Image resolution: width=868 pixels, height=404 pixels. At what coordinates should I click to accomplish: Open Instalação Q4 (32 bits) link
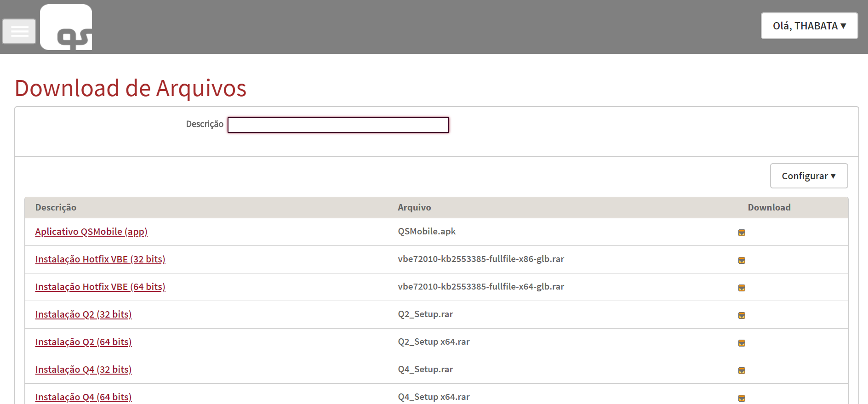coord(83,370)
